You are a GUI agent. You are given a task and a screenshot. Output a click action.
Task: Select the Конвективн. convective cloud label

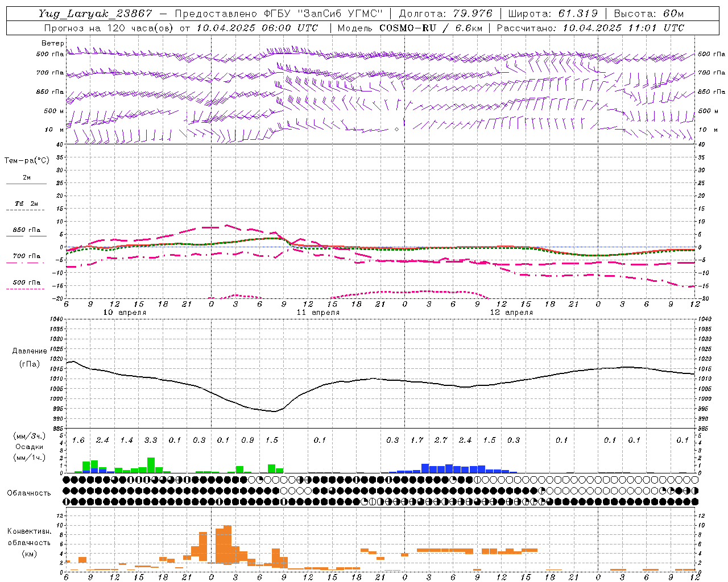coord(30,531)
